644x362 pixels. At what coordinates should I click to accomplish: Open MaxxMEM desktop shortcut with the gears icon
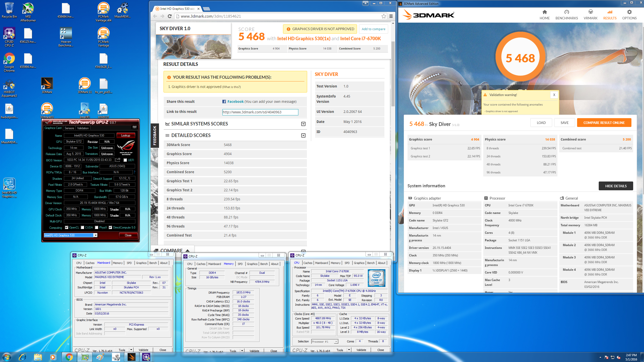pyautogui.click(x=123, y=10)
